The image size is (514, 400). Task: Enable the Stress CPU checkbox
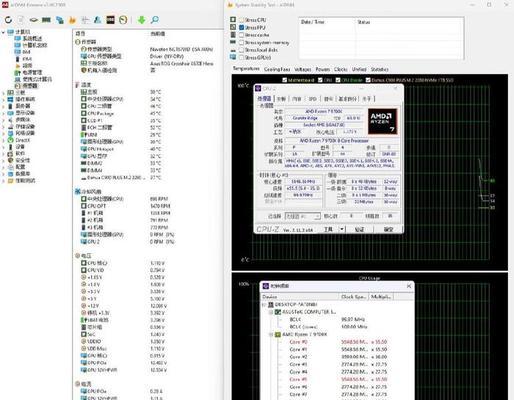click(x=242, y=20)
